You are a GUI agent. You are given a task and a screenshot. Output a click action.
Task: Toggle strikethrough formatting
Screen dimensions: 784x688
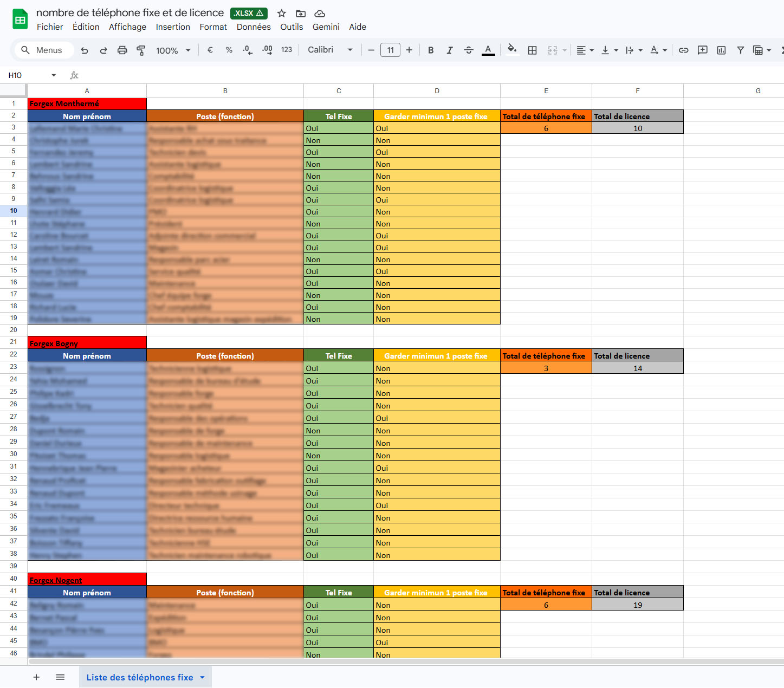[469, 50]
